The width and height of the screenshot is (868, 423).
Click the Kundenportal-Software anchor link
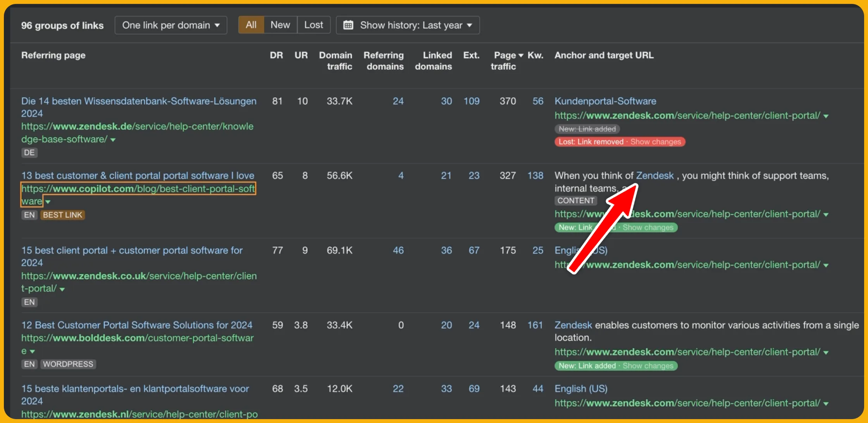coord(605,101)
